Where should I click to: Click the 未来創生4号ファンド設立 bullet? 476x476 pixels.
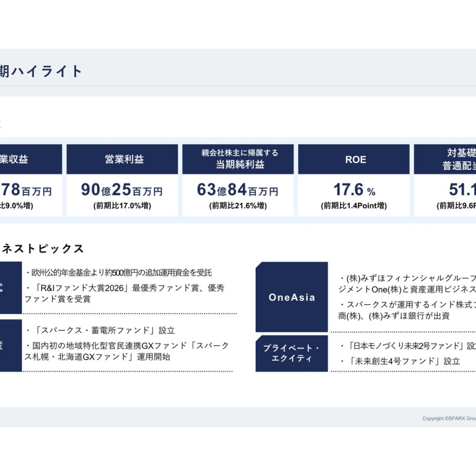pyautogui.click(x=400, y=361)
